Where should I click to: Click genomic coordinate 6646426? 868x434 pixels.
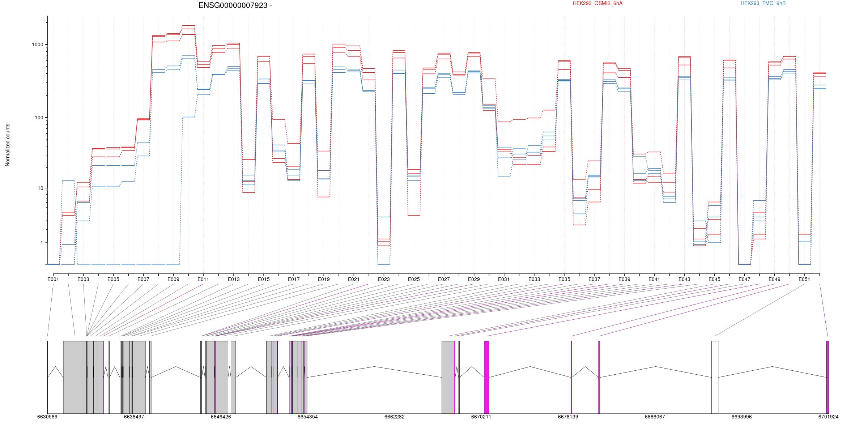point(221,417)
